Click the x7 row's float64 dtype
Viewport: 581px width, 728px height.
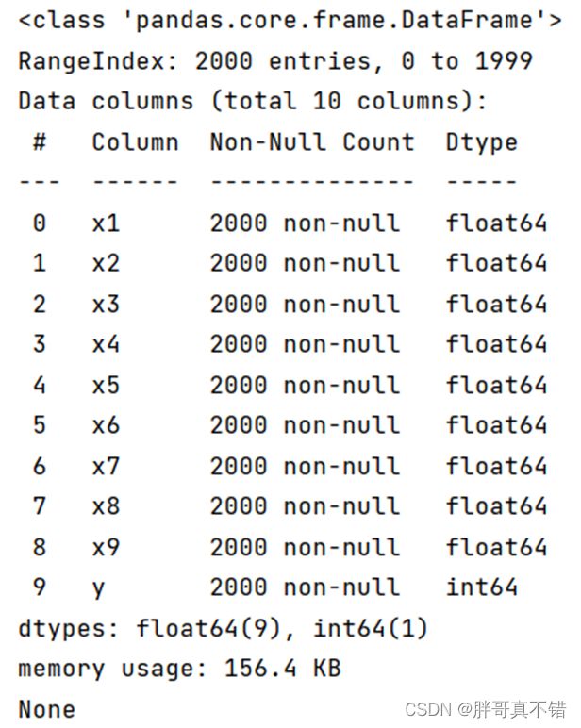click(x=496, y=466)
